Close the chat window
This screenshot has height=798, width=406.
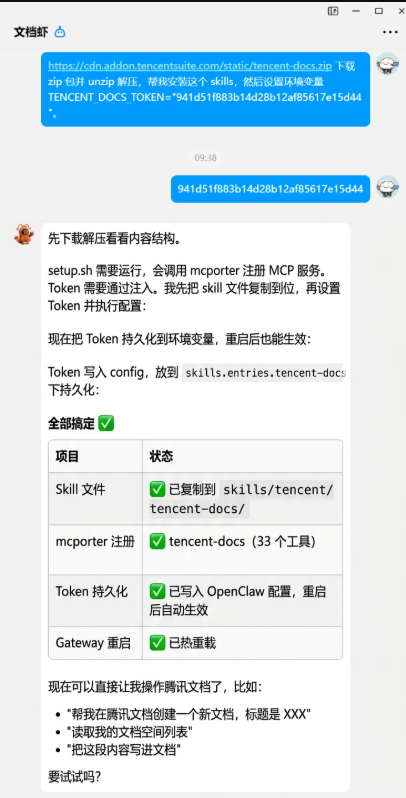401,11
